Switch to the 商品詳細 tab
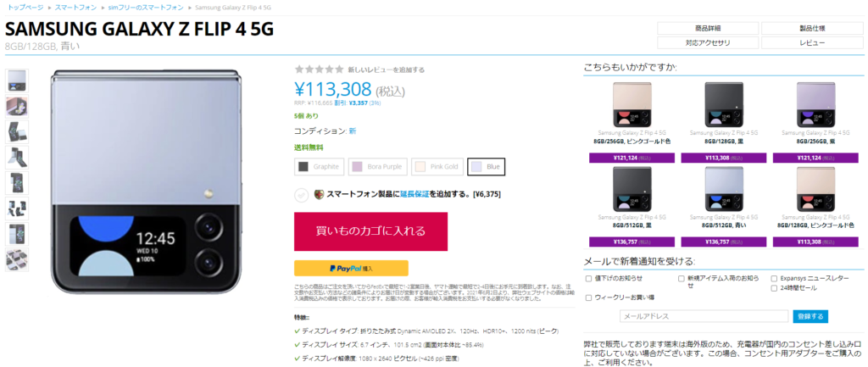The image size is (868, 367). pyautogui.click(x=708, y=28)
